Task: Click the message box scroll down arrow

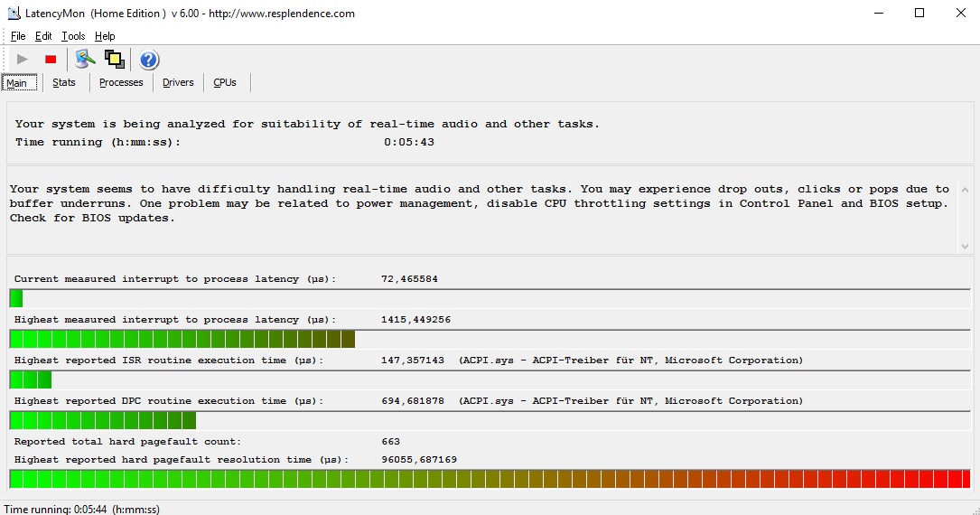Action: pyautogui.click(x=964, y=246)
